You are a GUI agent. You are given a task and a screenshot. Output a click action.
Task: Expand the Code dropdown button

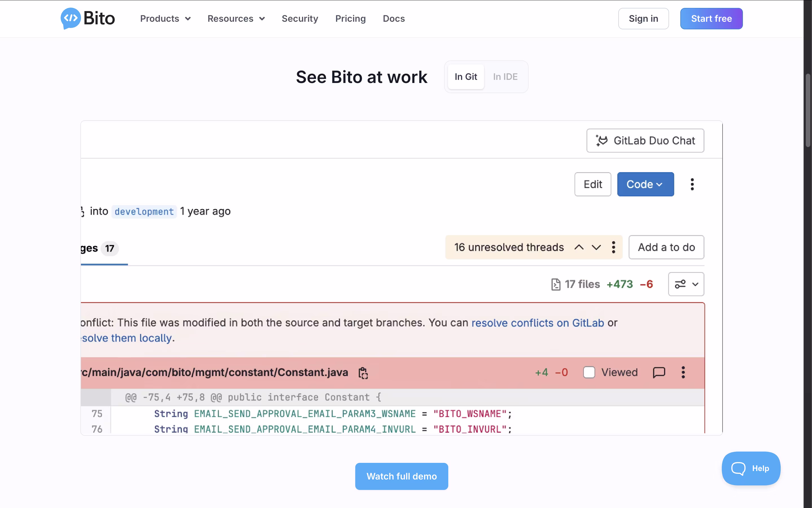(645, 184)
